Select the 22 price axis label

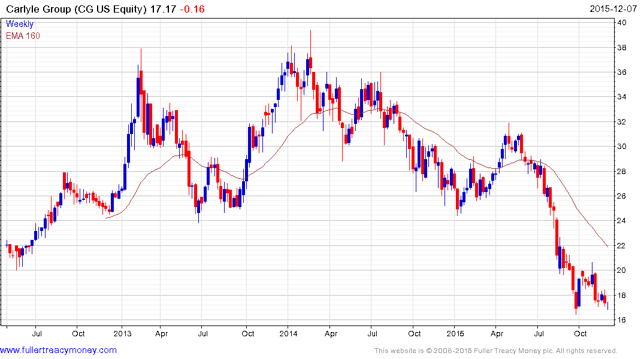tap(622, 245)
